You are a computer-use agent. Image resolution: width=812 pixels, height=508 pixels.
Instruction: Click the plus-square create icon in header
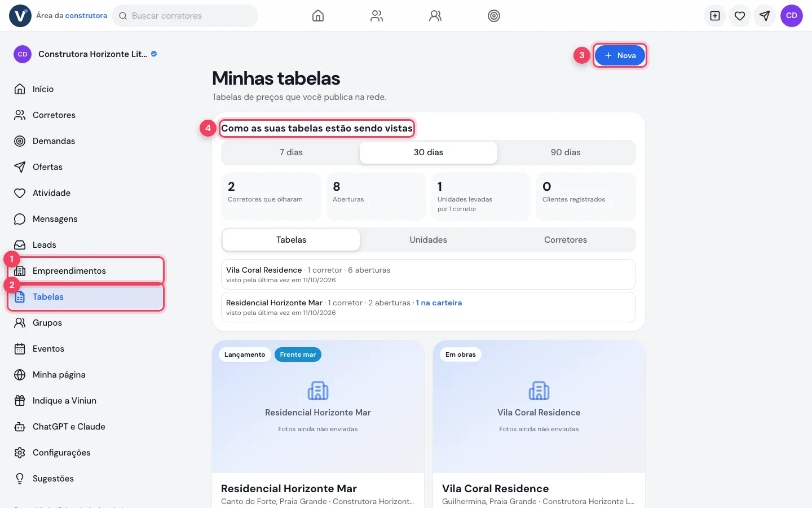(715, 16)
